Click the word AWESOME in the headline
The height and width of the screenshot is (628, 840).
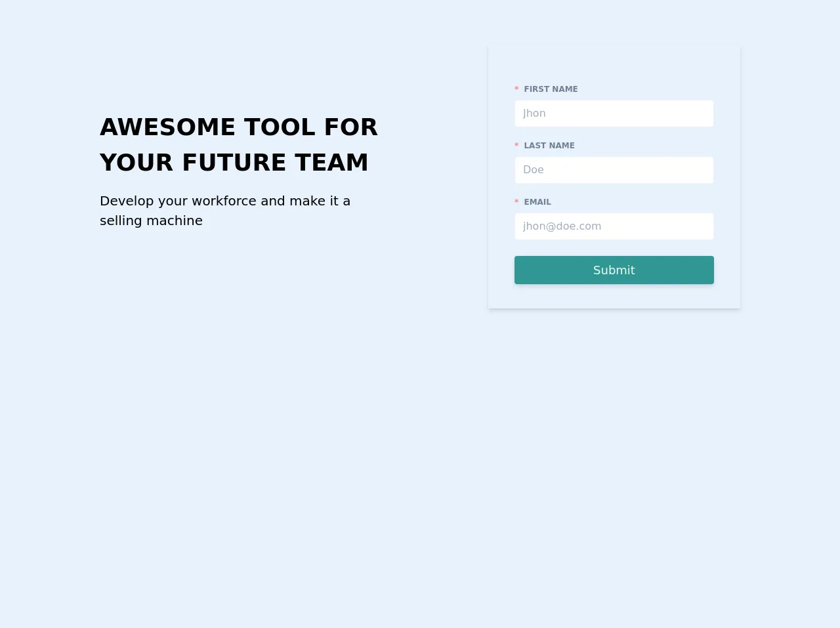pos(167,127)
